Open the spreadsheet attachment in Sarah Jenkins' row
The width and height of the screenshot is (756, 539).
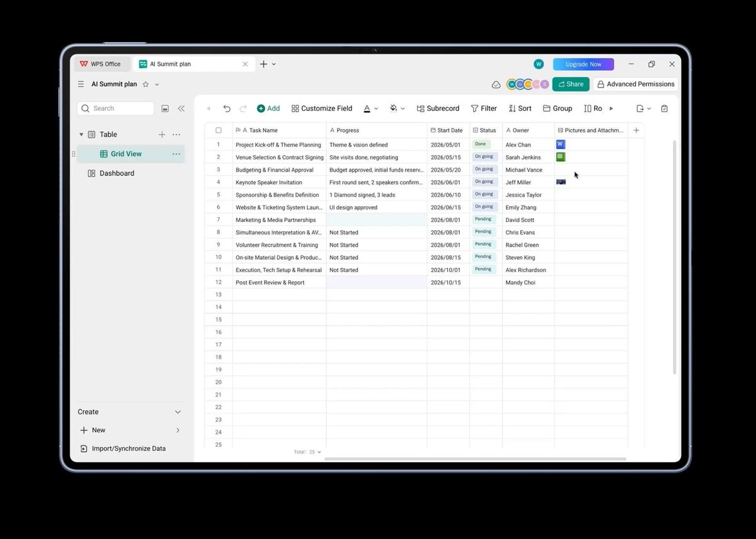coord(561,157)
